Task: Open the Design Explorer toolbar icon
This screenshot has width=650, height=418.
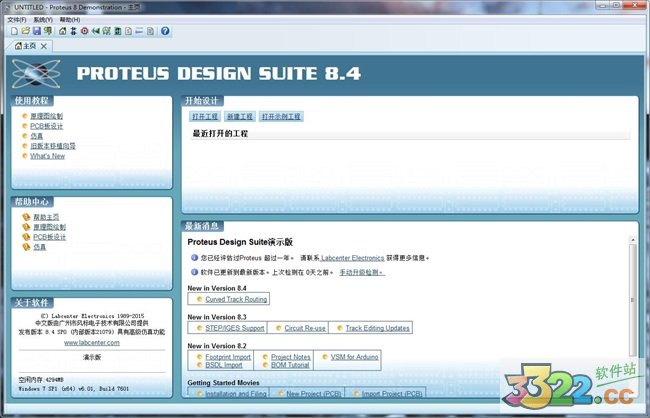Action: tap(118, 31)
